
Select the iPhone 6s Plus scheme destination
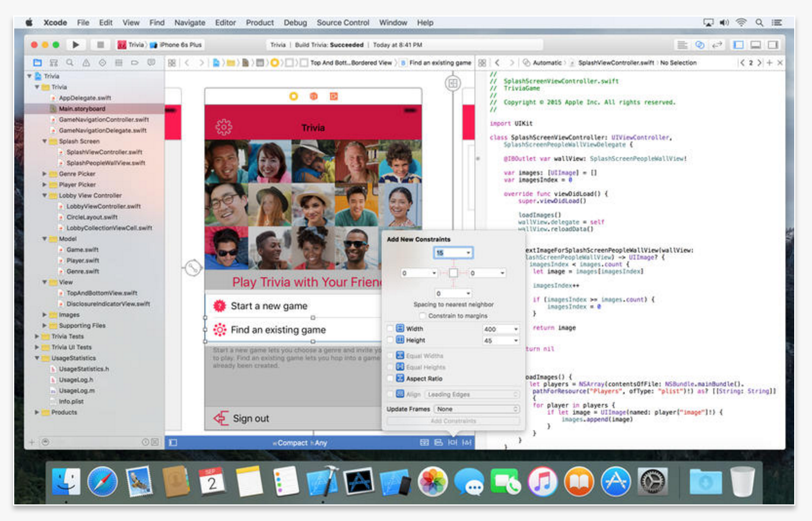[x=176, y=45]
